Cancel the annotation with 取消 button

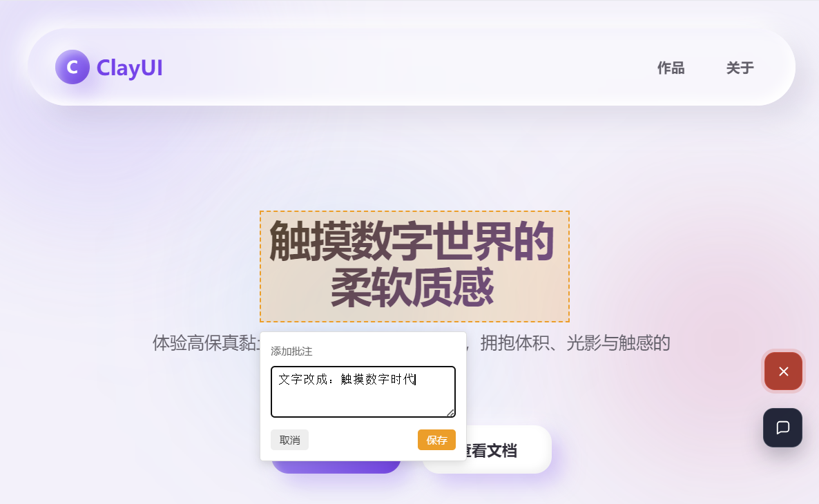pyautogui.click(x=289, y=440)
